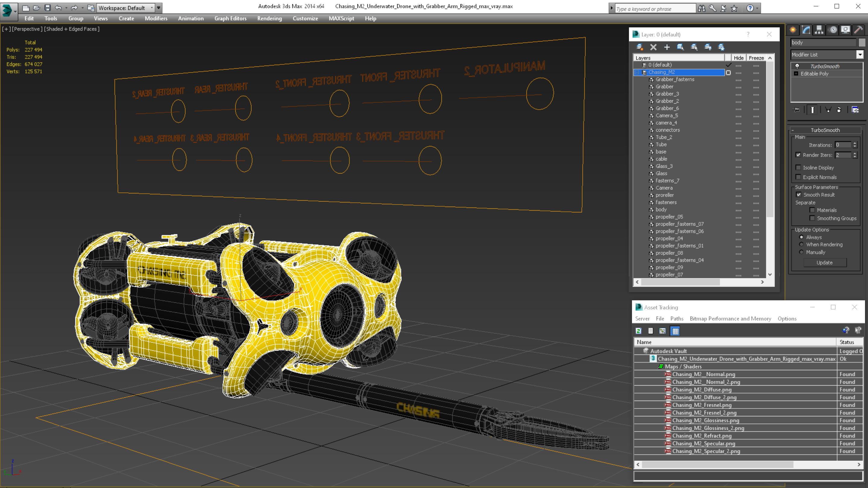Click the binoculars search icon in title bar

point(702,8)
